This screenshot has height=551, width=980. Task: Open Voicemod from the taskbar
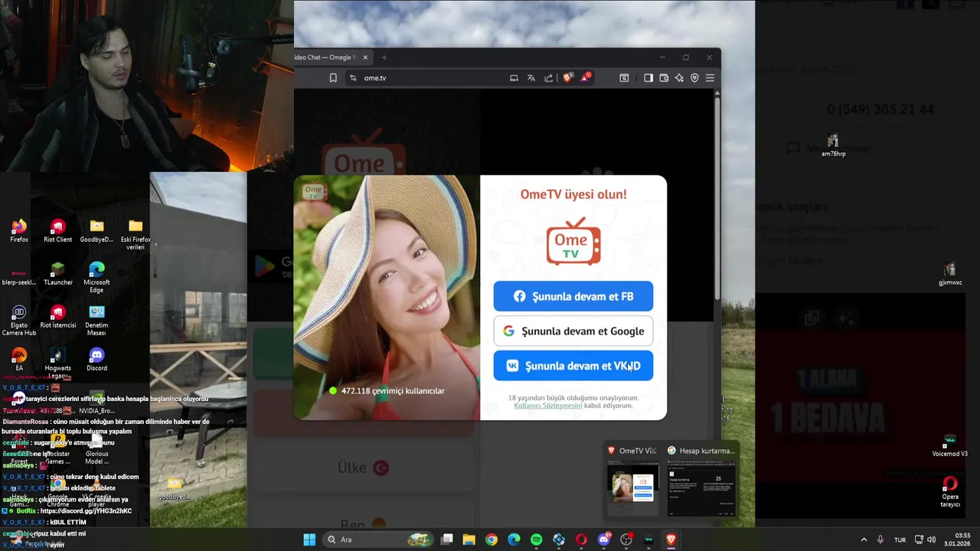[x=649, y=540]
